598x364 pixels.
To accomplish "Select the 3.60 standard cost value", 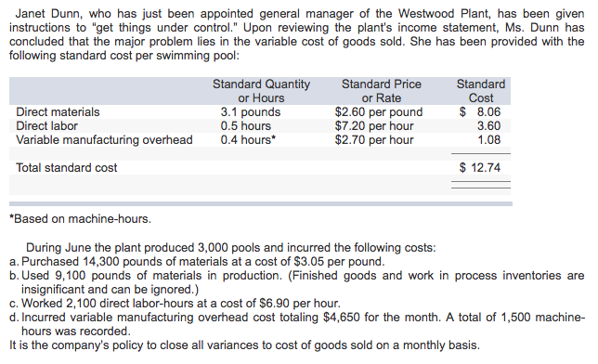I will [489, 126].
